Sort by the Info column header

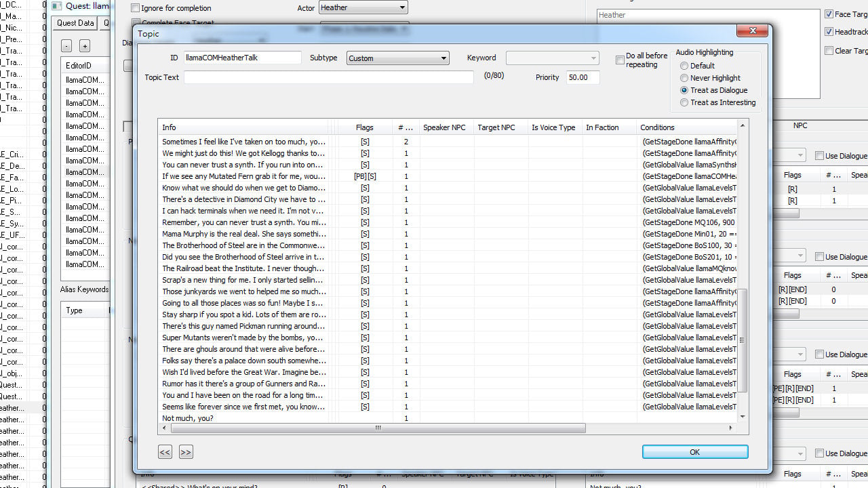click(243, 127)
